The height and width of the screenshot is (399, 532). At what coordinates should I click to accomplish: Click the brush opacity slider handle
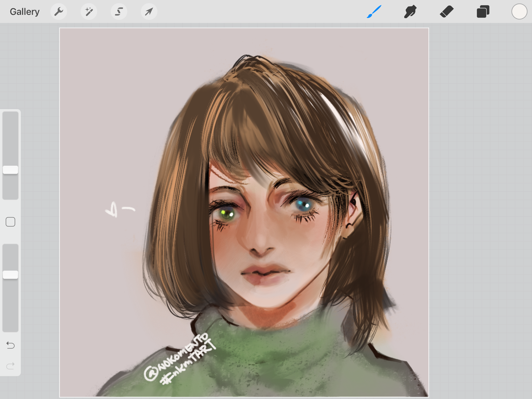pos(11,275)
